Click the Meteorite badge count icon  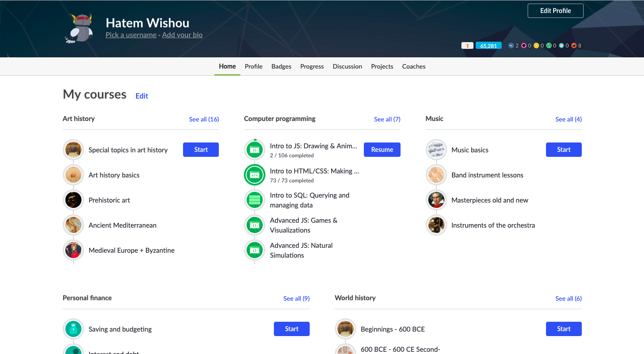(x=511, y=46)
